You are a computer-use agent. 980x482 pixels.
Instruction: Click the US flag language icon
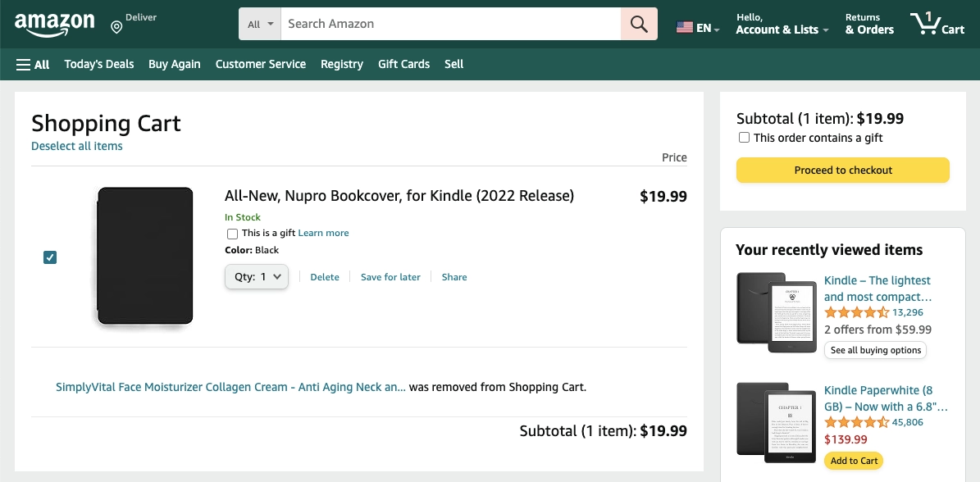pyautogui.click(x=686, y=27)
